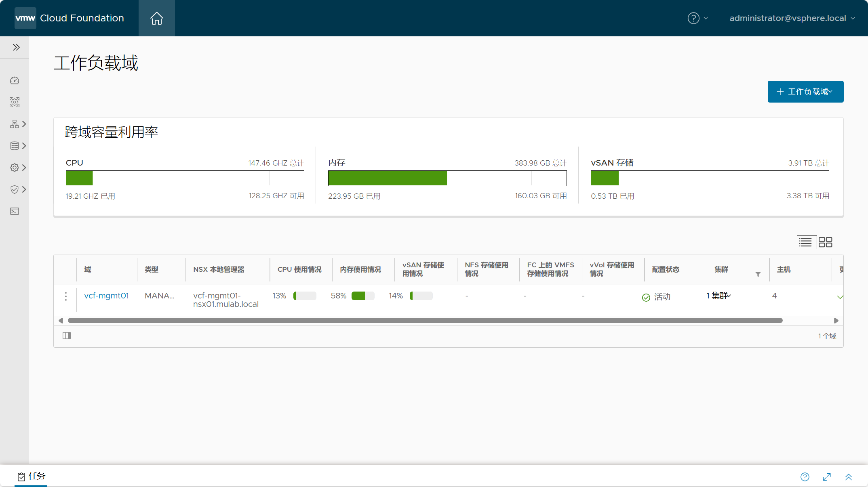The width and height of the screenshot is (868, 487).
Task: Open row actions menu for vcf-mgmt01
Action: pos(66,296)
